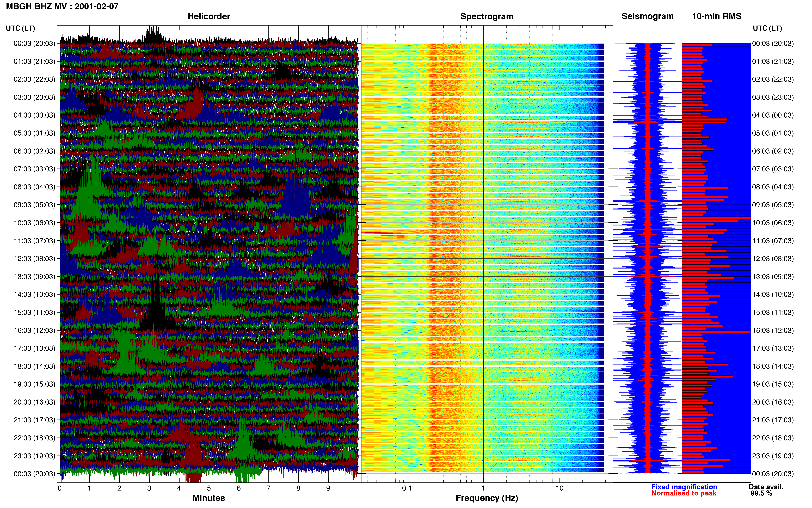
Task: Click the 'Seismogram' panel heading
Action: coord(648,16)
